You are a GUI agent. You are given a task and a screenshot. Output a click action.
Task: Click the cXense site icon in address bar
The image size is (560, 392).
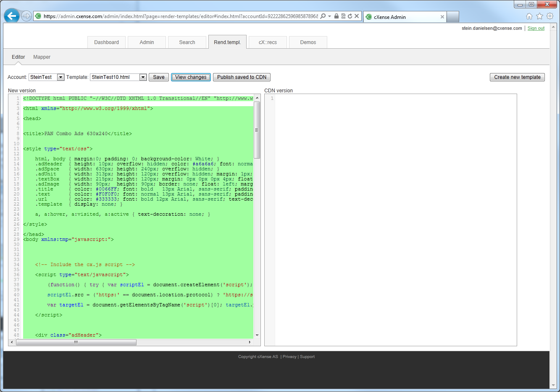point(39,16)
